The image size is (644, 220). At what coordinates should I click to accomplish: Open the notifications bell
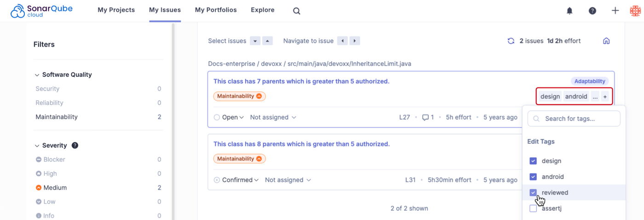(x=569, y=11)
